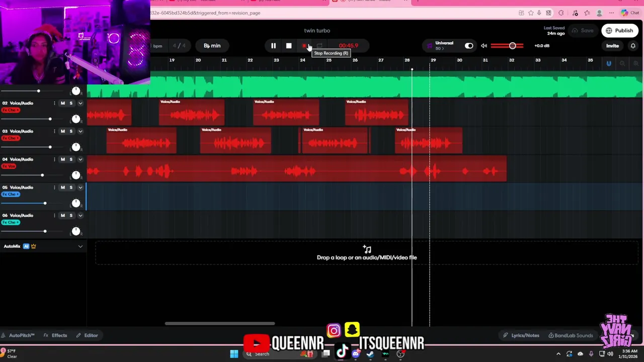Open the B♭ min key selector

point(212,46)
